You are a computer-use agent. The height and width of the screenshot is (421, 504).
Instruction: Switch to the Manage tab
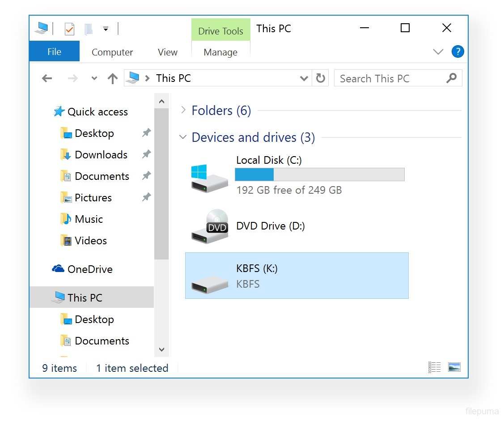pyautogui.click(x=220, y=52)
